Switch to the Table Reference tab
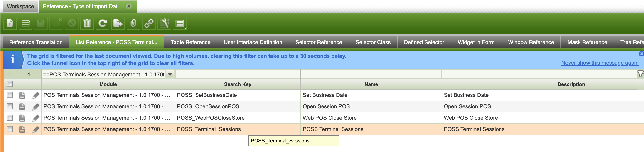 click(191, 42)
